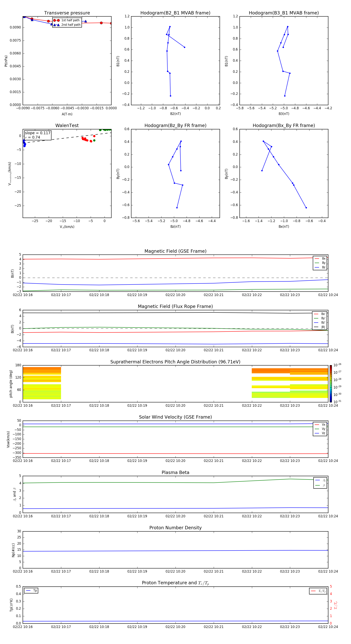
Task: Click the 'Hodogram(B3_B1 MVAB frame)' title
Action: click(284, 13)
